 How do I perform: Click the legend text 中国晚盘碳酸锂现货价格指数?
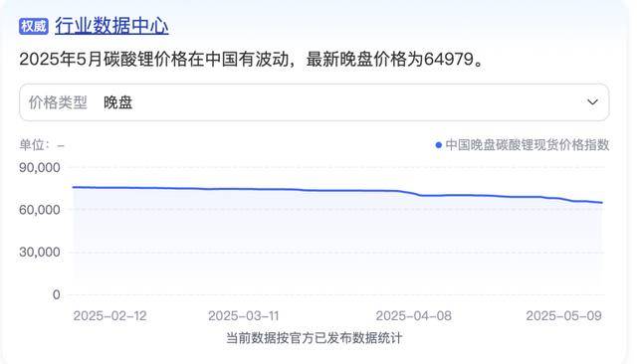(528, 145)
